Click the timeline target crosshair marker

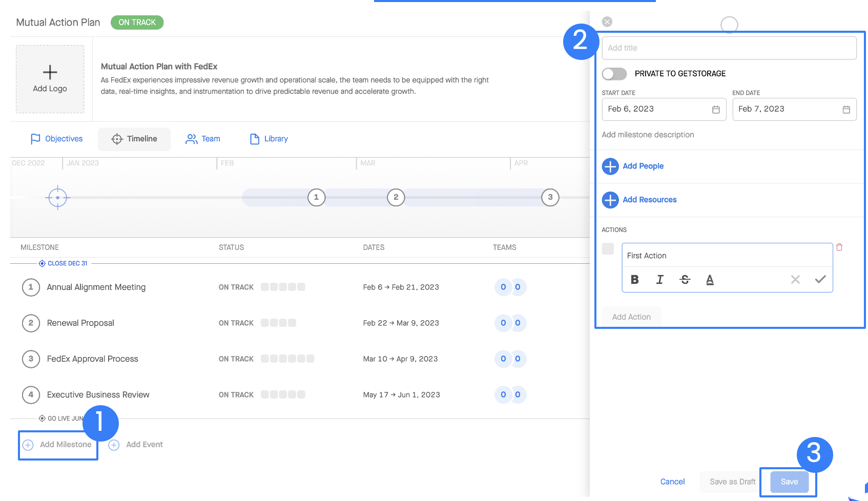(x=57, y=197)
